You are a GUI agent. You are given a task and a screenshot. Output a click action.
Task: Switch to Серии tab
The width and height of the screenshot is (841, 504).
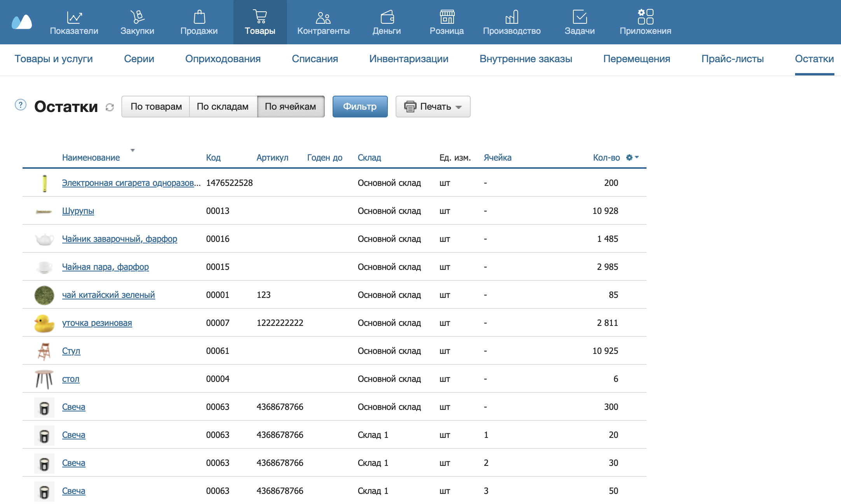[x=139, y=59]
